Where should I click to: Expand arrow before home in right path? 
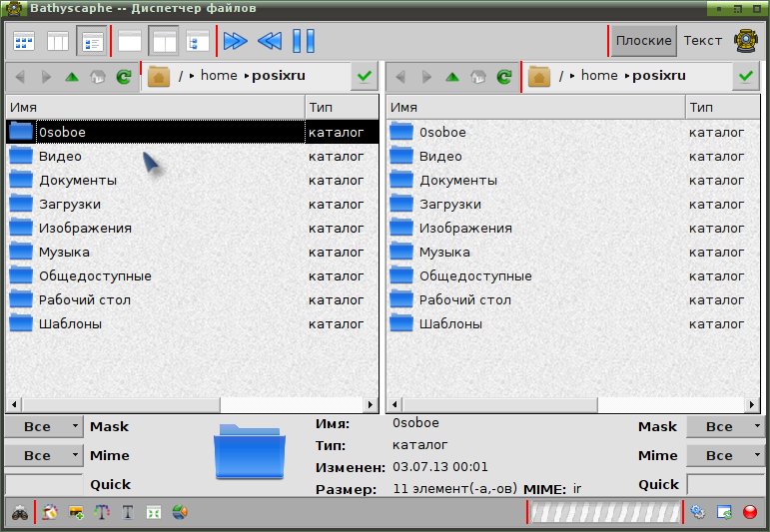(572, 76)
